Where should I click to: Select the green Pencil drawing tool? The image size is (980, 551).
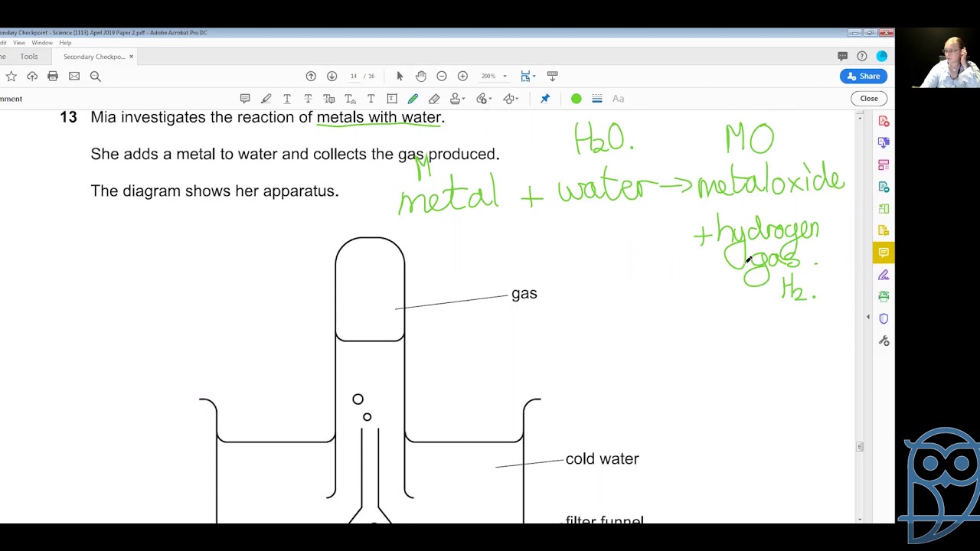(x=413, y=99)
